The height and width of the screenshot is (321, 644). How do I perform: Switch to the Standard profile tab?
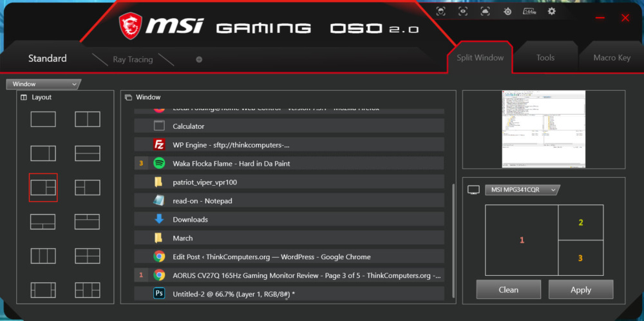47,59
